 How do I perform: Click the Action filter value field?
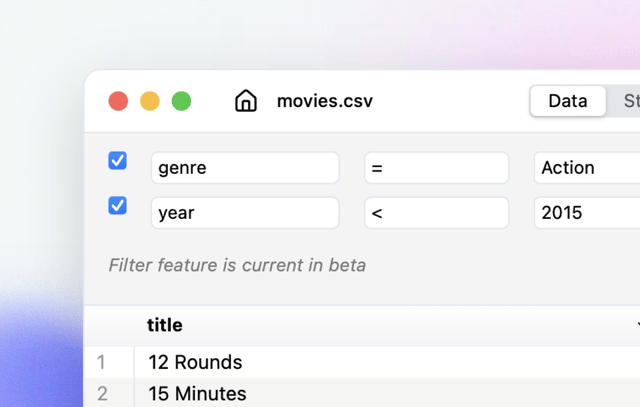(587, 168)
